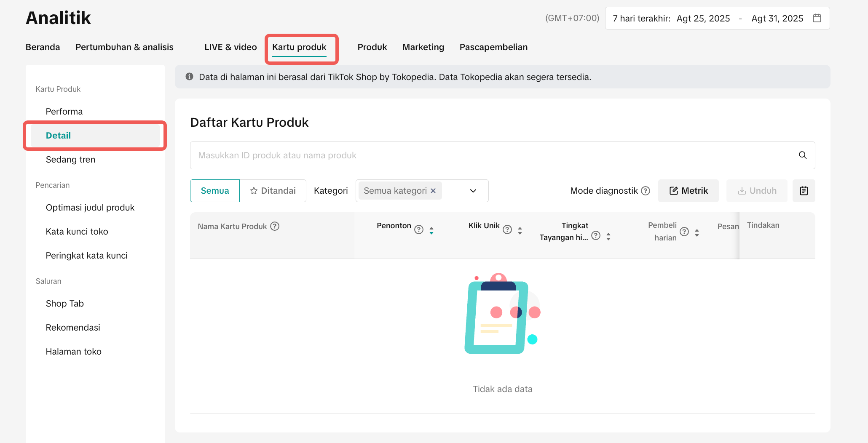This screenshot has width=868, height=443.
Task: Click help icon beside Nama Kartu Produk
Action: point(275,226)
